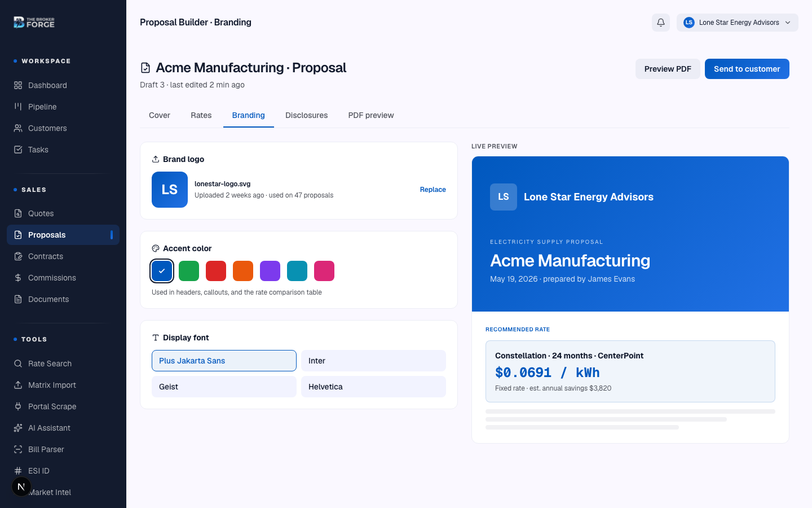Click the Bill Parser scan icon
Image resolution: width=812 pixels, height=508 pixels.
click(x=18, y=449)
